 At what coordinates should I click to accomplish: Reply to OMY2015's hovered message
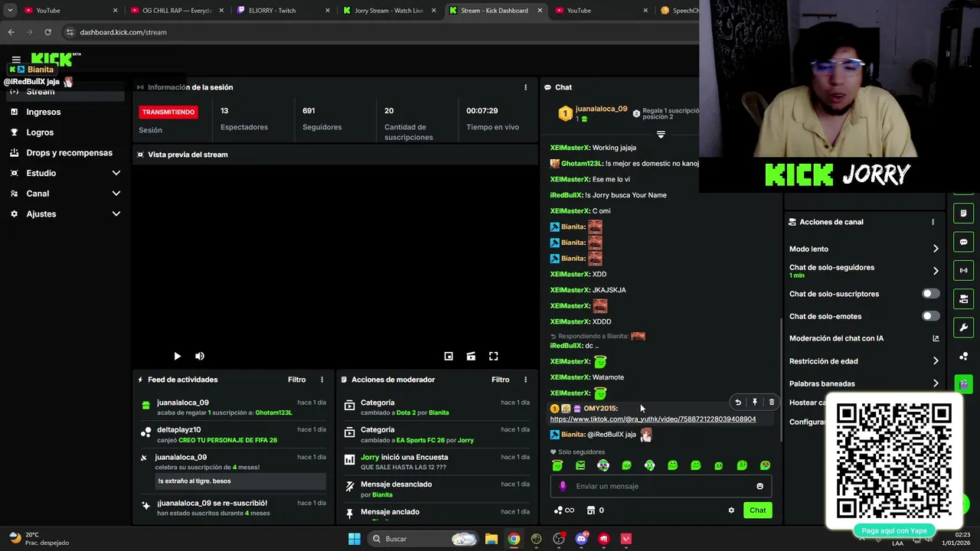[x=738, y=403]
